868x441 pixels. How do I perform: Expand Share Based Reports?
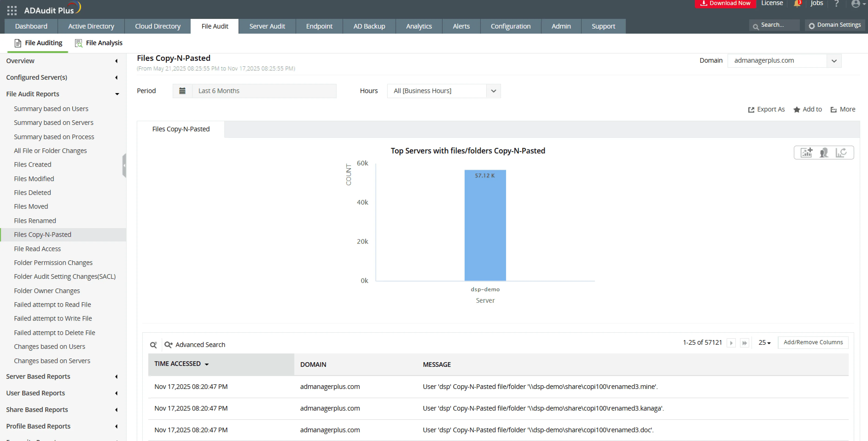pyautogui.click(x=63, y=410)
